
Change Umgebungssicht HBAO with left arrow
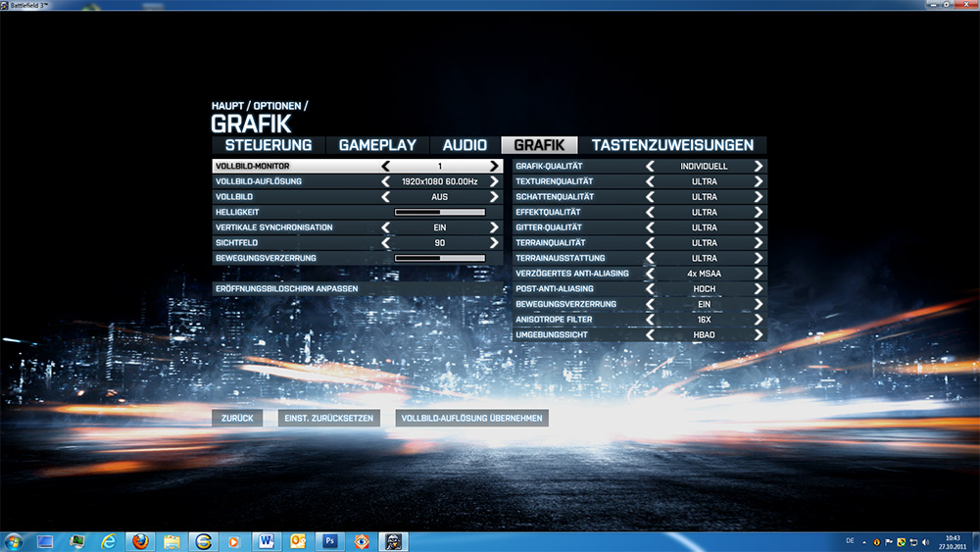click(x=650, y=334)
